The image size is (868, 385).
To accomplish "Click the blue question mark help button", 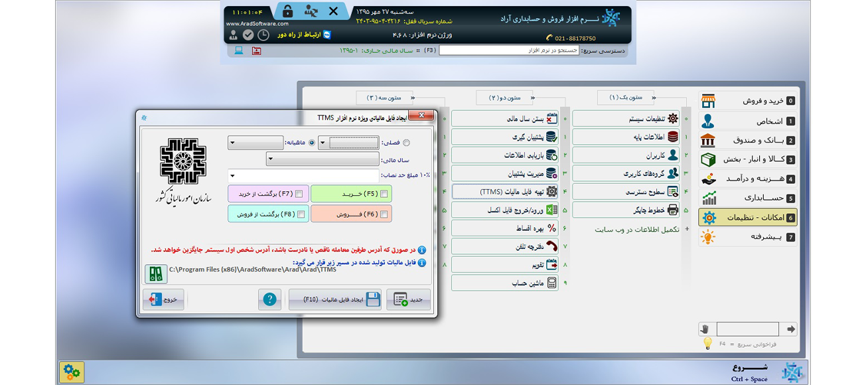I will pyautogui.click(x=269, y=299).
